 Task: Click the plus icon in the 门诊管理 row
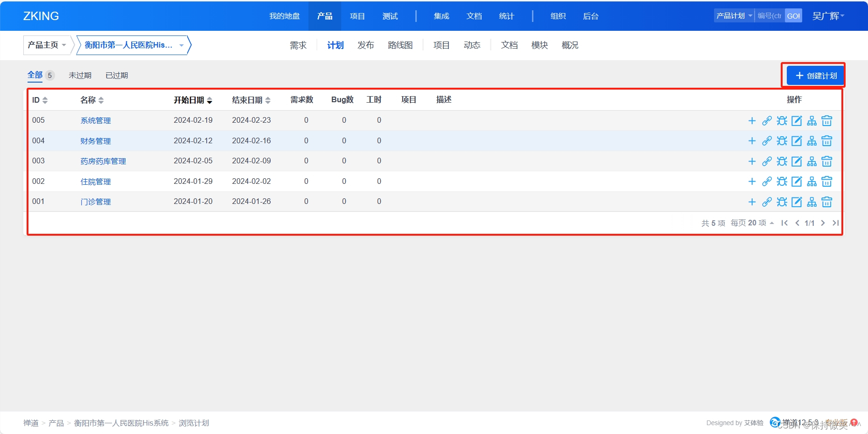click(x=752, y=202)
